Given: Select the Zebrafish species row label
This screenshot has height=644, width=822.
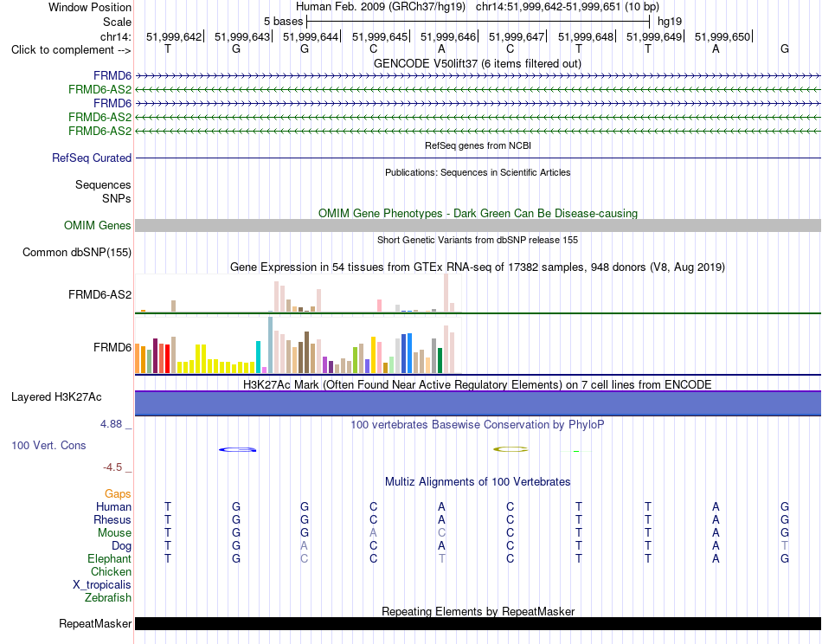Looking at the screenshot, I should coord(108,597).
